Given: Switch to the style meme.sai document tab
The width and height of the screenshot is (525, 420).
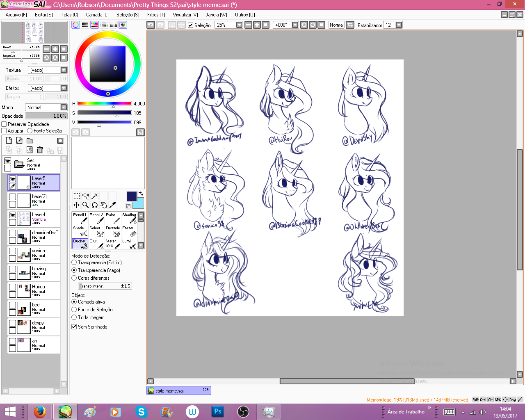Looking at the screenshot, I should 179,391.
